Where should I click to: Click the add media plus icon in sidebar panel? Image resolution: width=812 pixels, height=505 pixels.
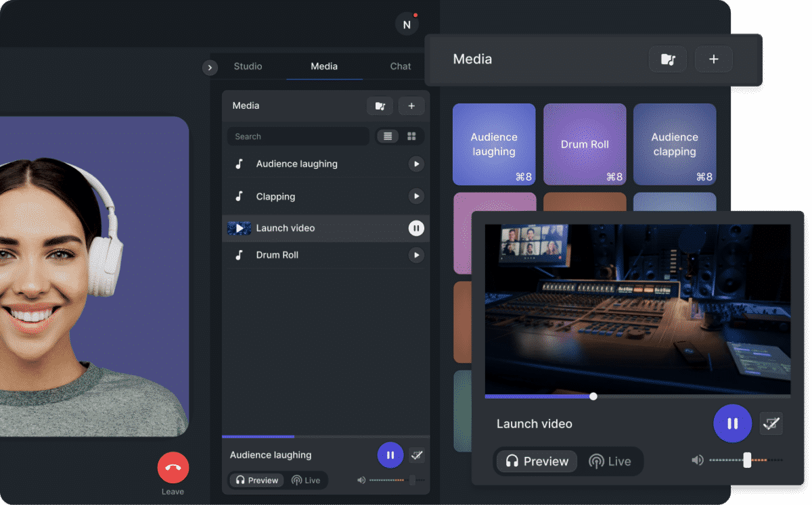coord(411,106)
